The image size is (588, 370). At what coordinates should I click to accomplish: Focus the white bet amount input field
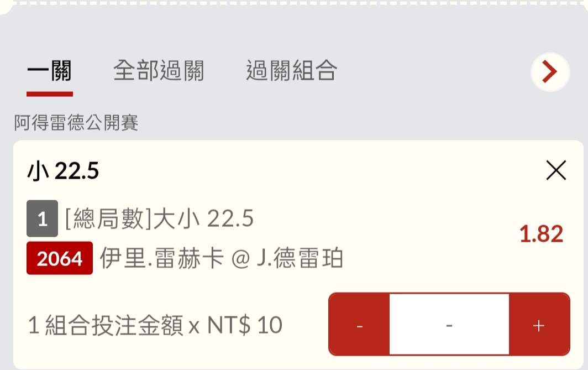coord(449,325)
